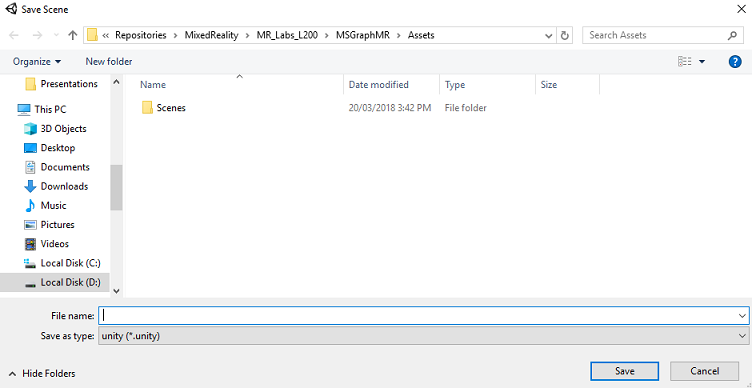
Task: Change view with the view icon
Action: click(x=684, y=61)
